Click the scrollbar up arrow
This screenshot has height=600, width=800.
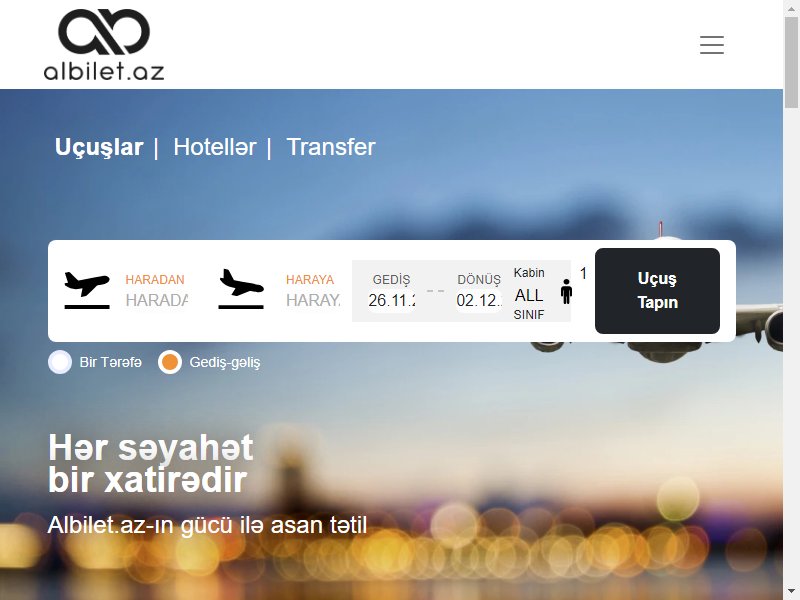click(791, 7)
